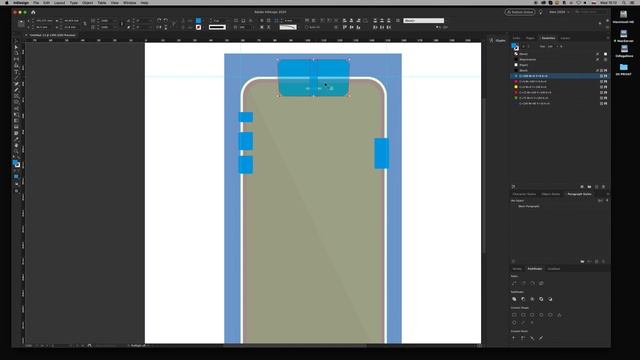Open the object style dropdown in control bar
This screenshot has width=640, height=360.
click(x=424, y=20)
